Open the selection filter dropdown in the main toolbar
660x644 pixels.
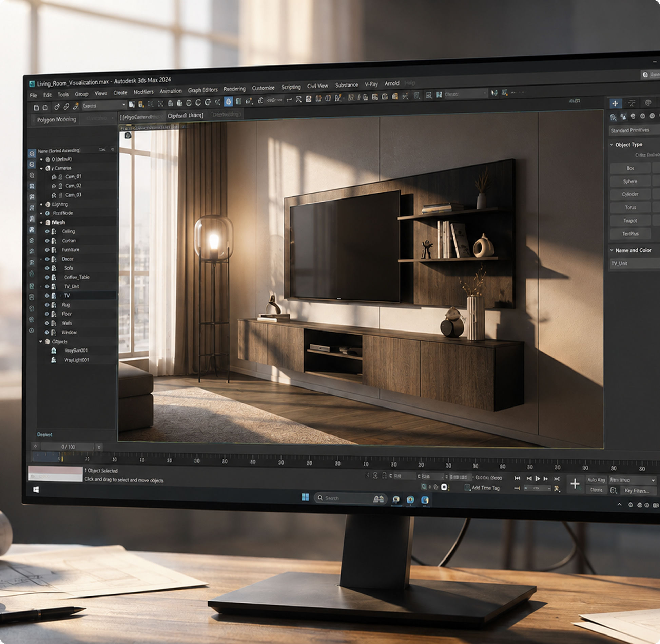[104, 105]
